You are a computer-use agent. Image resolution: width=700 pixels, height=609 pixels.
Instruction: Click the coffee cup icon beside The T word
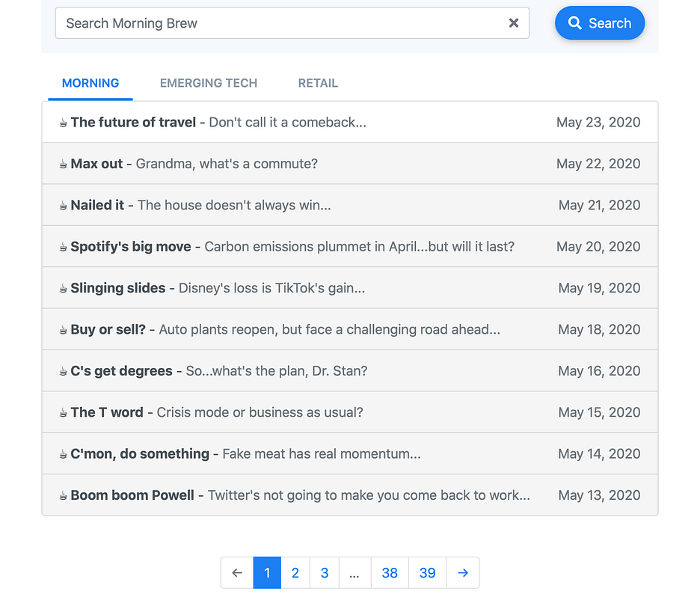coord(64,413)
